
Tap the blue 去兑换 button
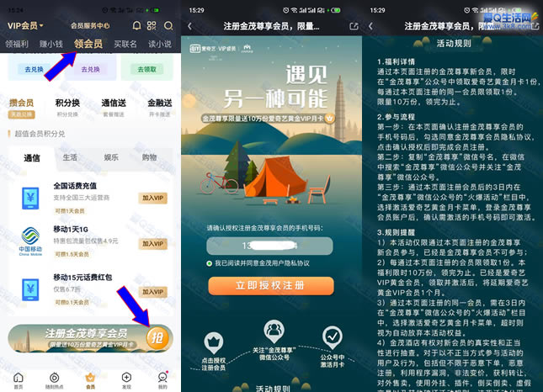coord(34,69)
